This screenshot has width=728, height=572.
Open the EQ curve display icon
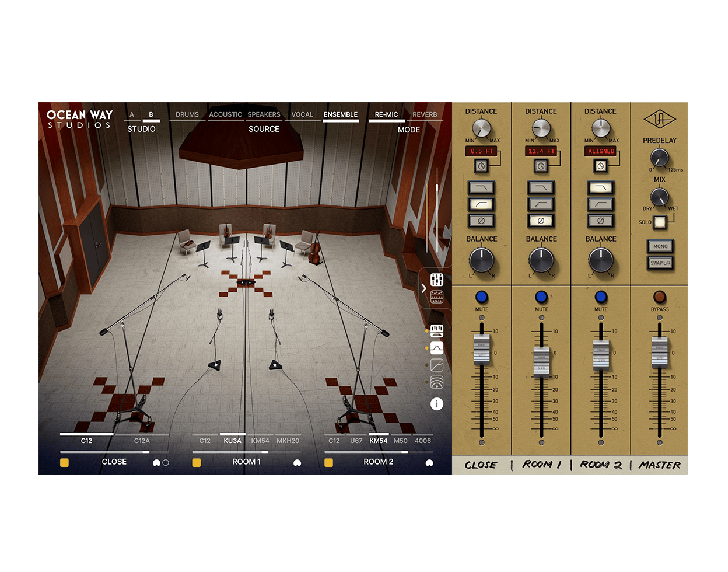coord(437,348)
